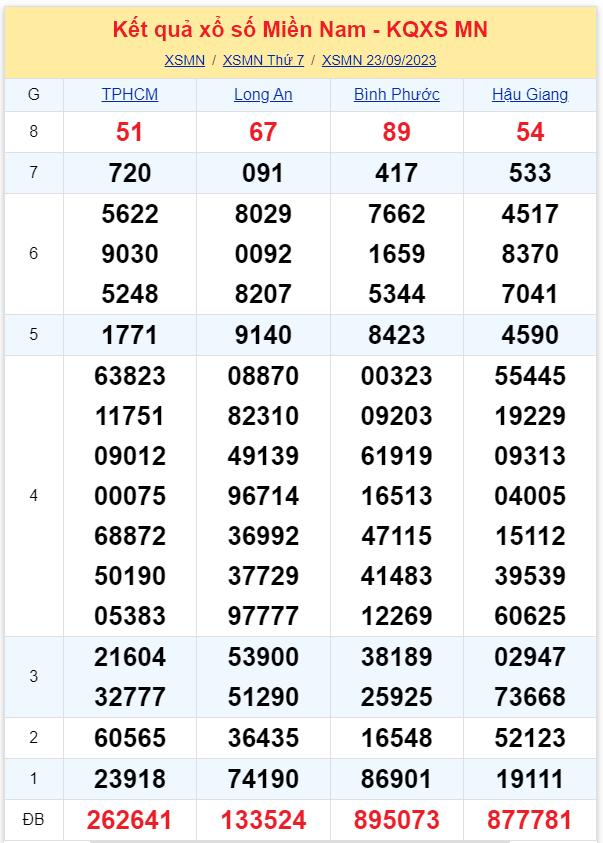Click prize 1 number 74190
The height and width of the screenshot is (843, 603).
[263, 779]
